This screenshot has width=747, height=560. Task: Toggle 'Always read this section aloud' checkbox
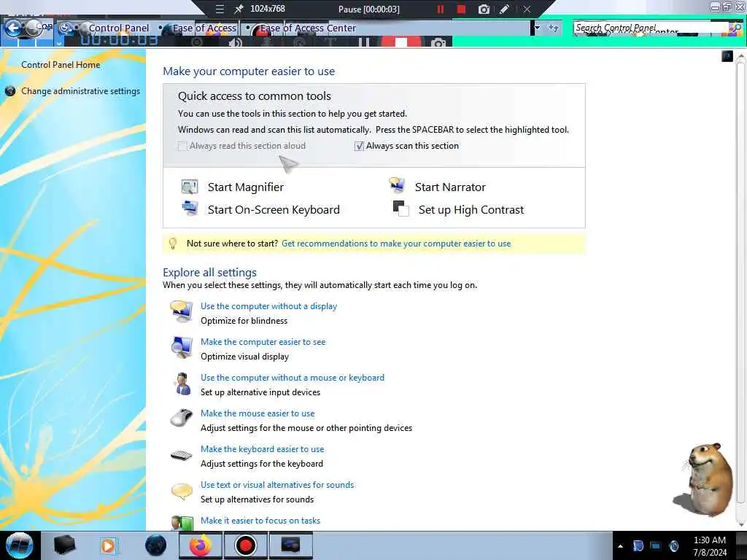[182, 146]
